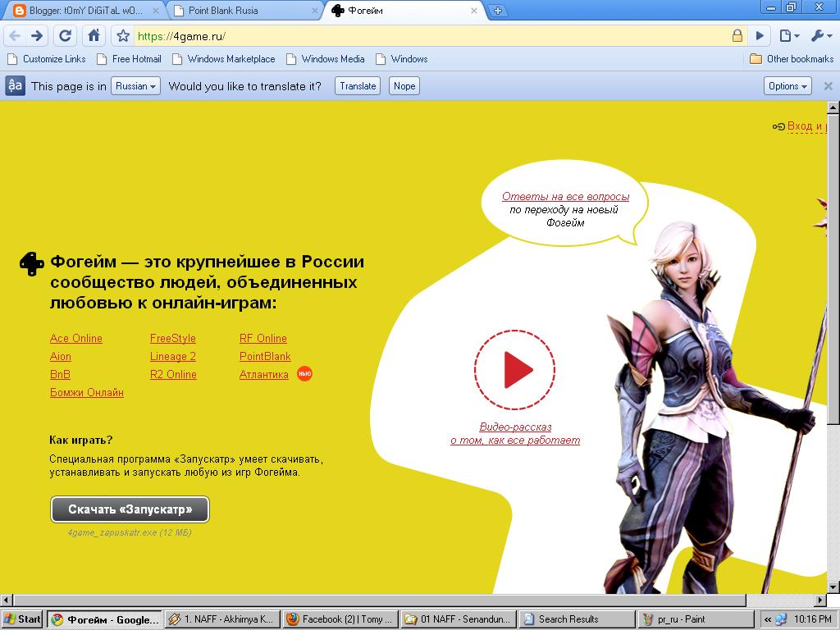Click the black Фогейм logo icon on page
Image resolution: width=840 pixels, height=630 pixels.
(32, 263)
